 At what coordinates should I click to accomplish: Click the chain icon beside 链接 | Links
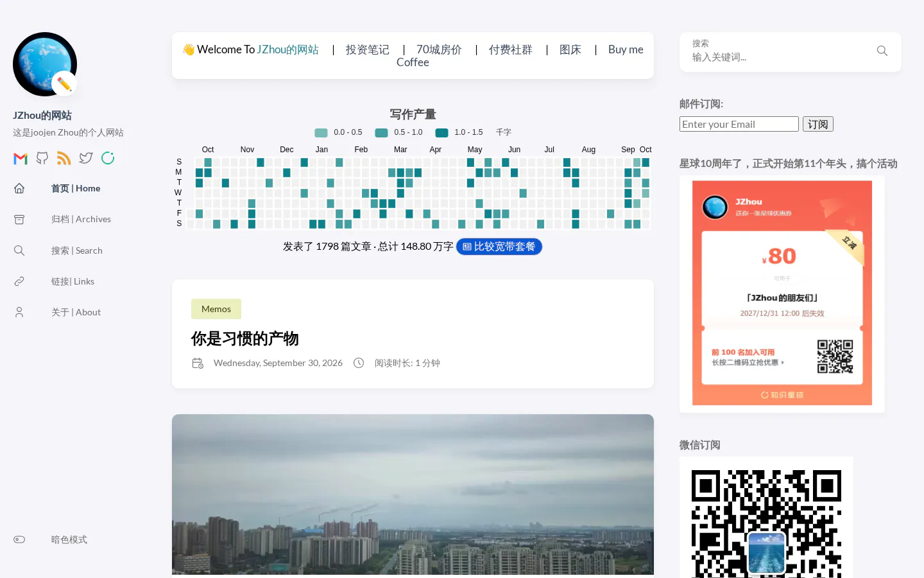pyautogui.click(x=19, y=281)
